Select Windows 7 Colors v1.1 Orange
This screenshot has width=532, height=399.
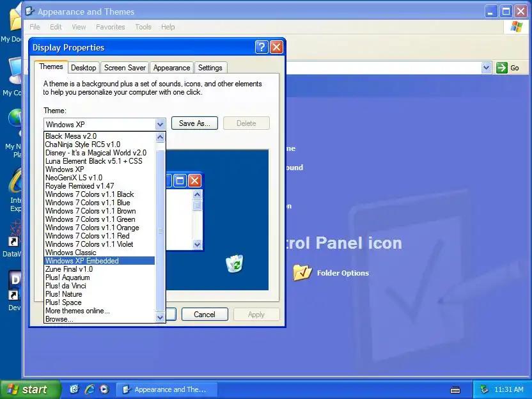pyautogui.click(x=100, y=228)
